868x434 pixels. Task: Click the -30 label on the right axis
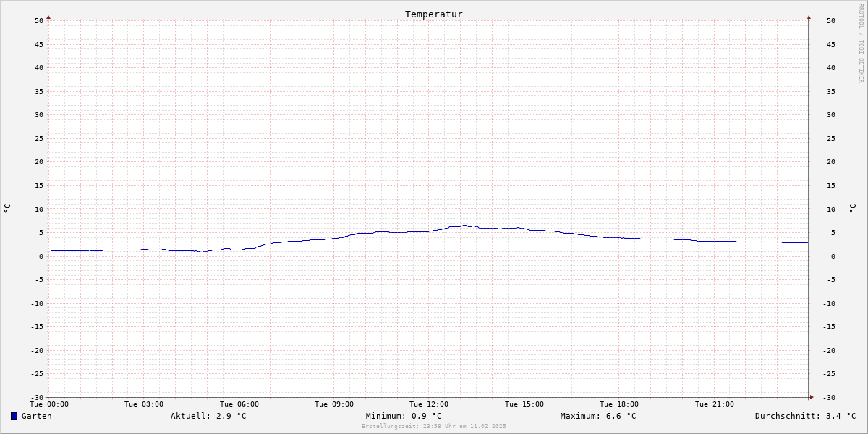point(829,397)
